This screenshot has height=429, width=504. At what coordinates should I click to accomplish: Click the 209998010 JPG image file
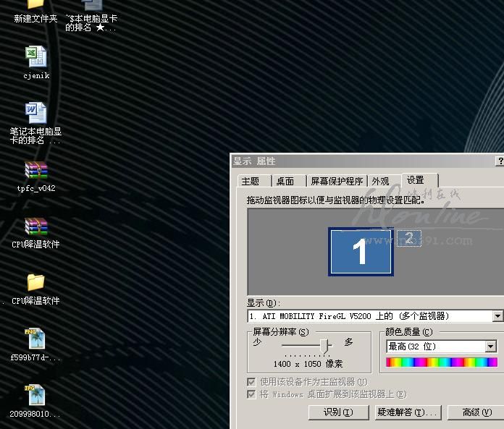[x=35, y=396]
